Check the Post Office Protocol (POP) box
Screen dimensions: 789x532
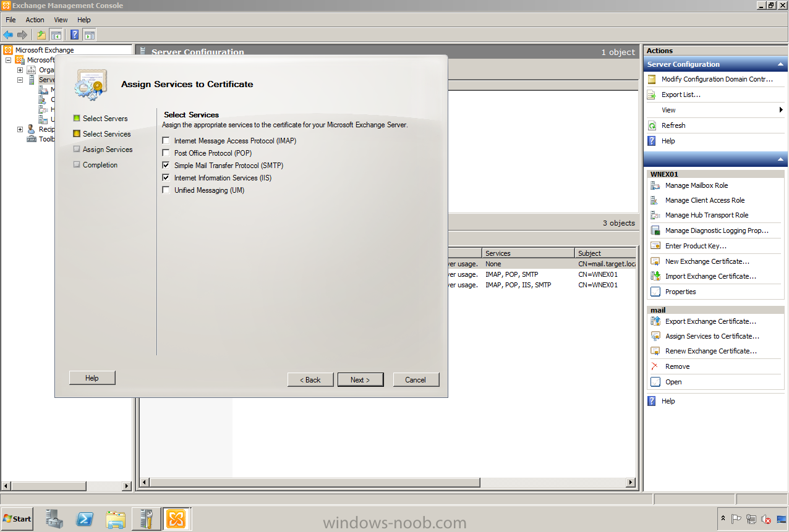click(166, 153)
